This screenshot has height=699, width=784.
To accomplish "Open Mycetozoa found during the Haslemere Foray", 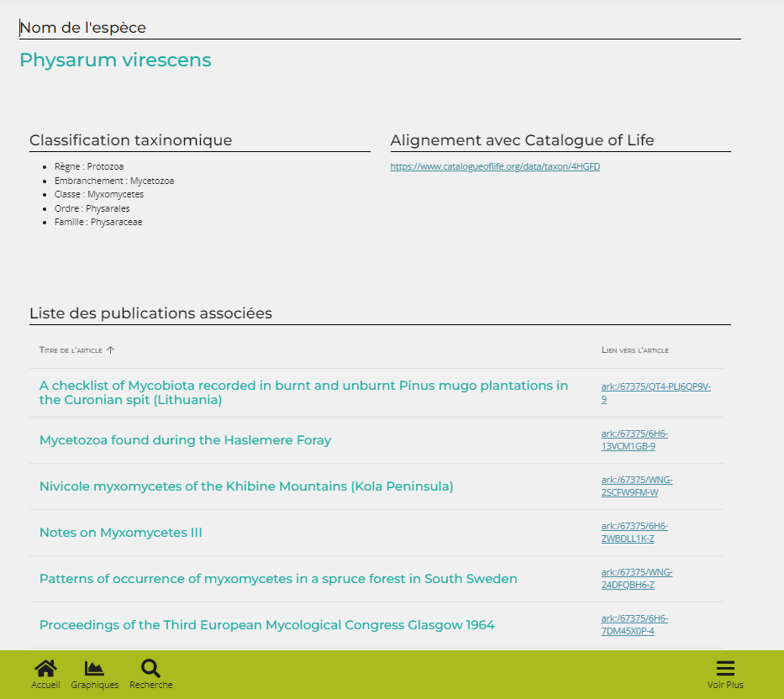I will [185, 440].
